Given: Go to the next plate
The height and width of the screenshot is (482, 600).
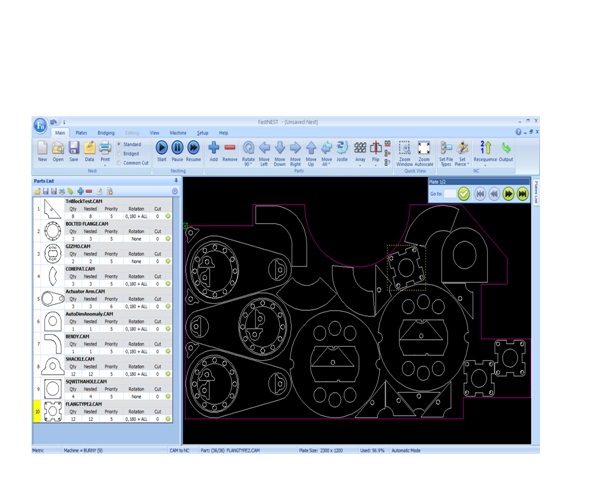Looking at the screenshot, I should (508, 194).
